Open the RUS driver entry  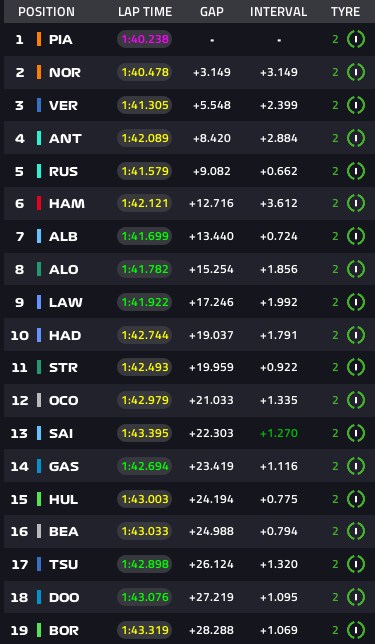pos(63,171)
